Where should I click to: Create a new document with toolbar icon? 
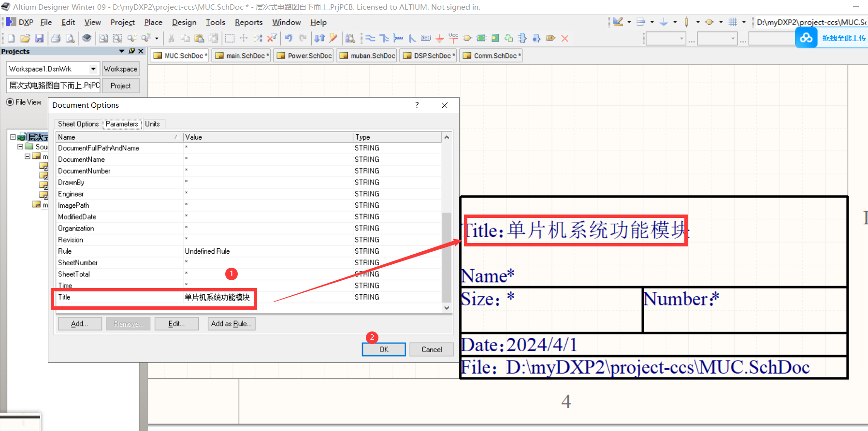[x=11, y=38]
